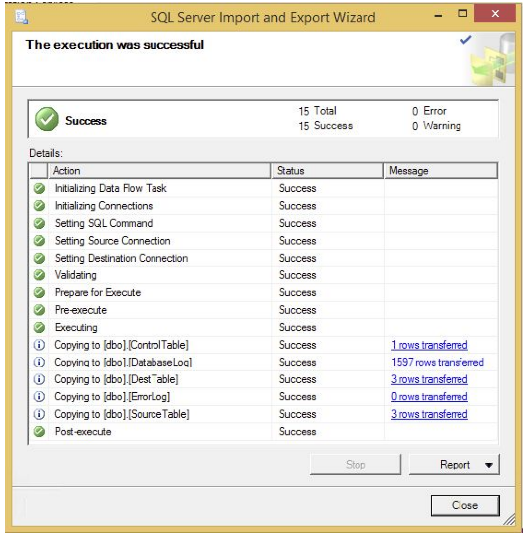The width and height of the screenshot is (527, 538).
Task: Click the '0 Error' summary text
Action: (429, 111)
